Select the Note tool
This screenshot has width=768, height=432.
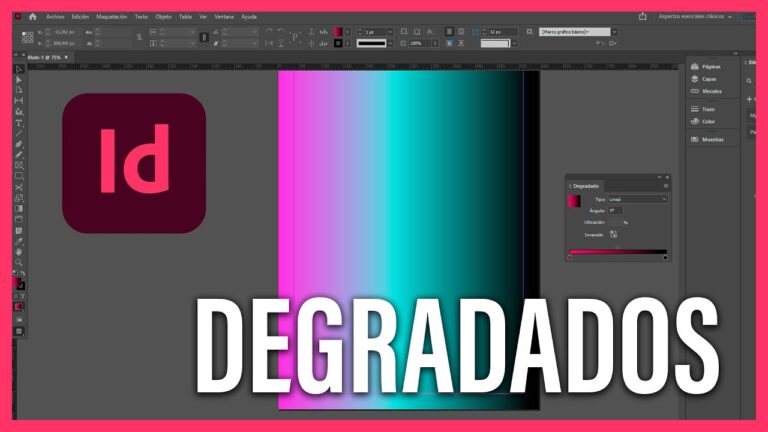[x=19, y=230]
